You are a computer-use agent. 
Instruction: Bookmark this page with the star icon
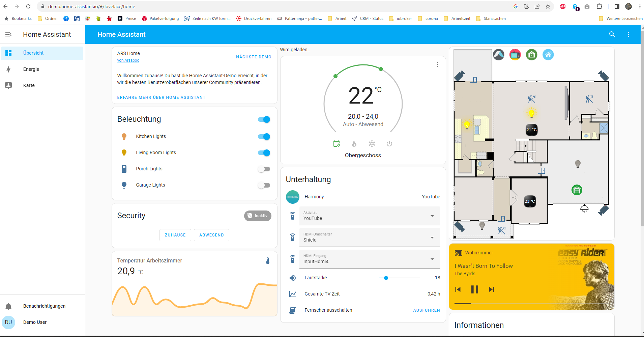click(x=548, y=6)
